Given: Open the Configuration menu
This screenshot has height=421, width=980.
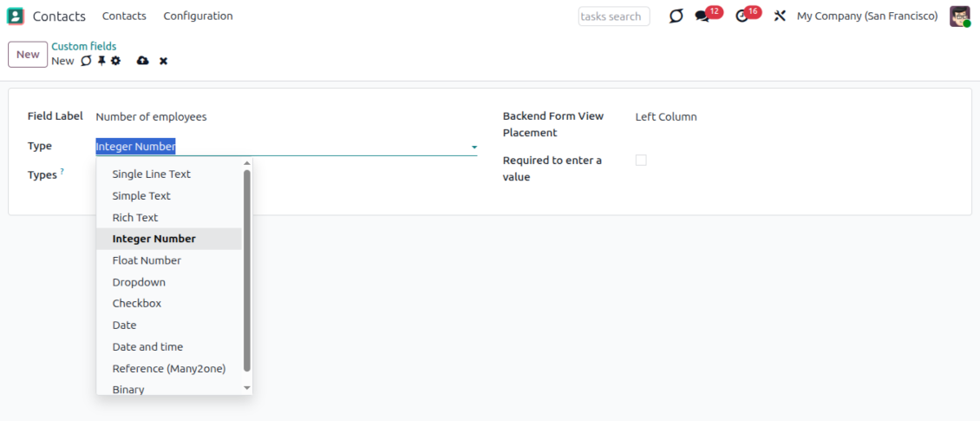Looking at the screenshot, I should (x=198, y=16).
